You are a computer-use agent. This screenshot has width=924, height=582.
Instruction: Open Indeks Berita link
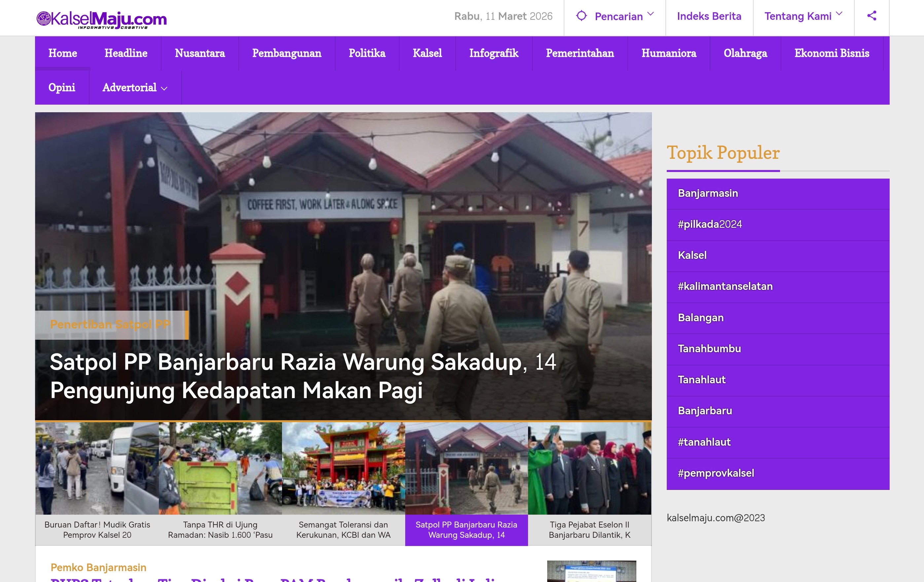[x=709, y=16]
